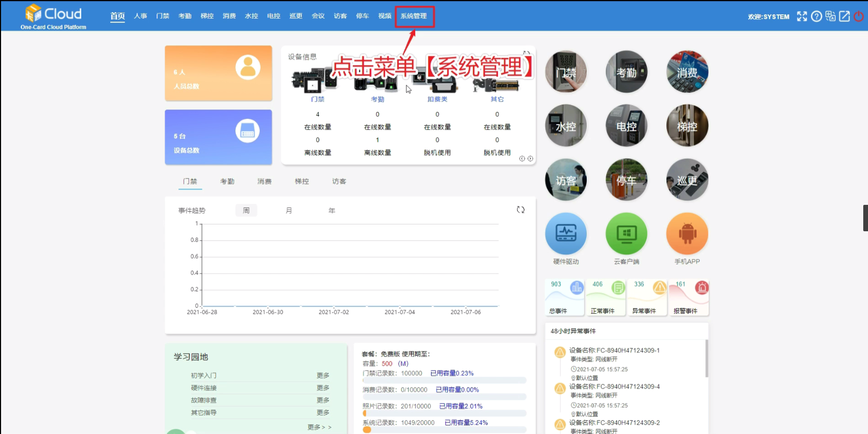Click the 门禁 circular module icon

(x=566, y=72)
